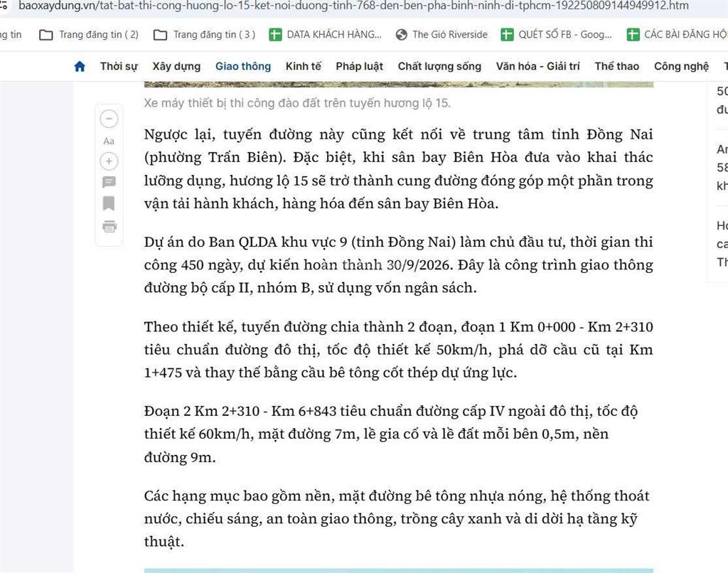728x573 pixels.
Task: Click the paragraph starting with Các hạng mục
Action: (397, 519)
